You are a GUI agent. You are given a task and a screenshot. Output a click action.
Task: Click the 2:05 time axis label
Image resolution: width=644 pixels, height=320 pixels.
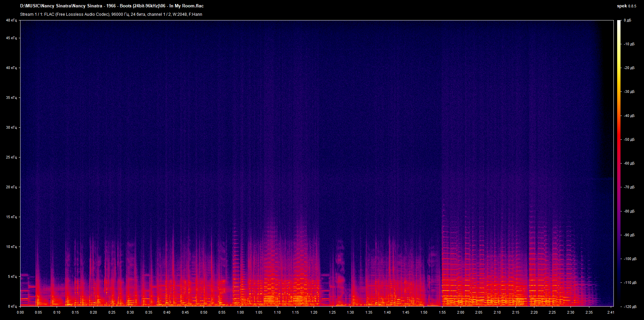(x=479, y=312)
